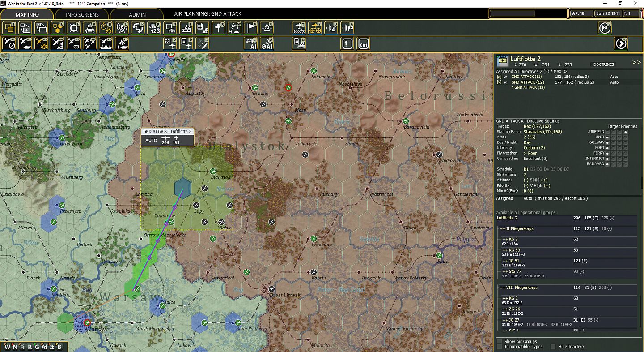
Task: Select the ground attack air mode icon (plane with explosion)
Action: point(42,43)
